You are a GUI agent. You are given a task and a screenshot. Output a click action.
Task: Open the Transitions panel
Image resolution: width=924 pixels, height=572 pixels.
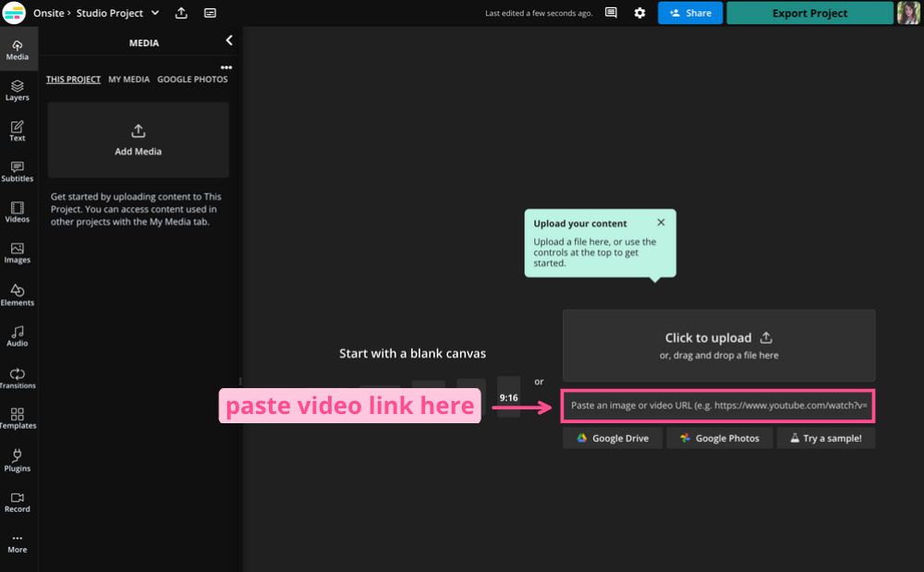pyautogui.click(x=18, y=378)
